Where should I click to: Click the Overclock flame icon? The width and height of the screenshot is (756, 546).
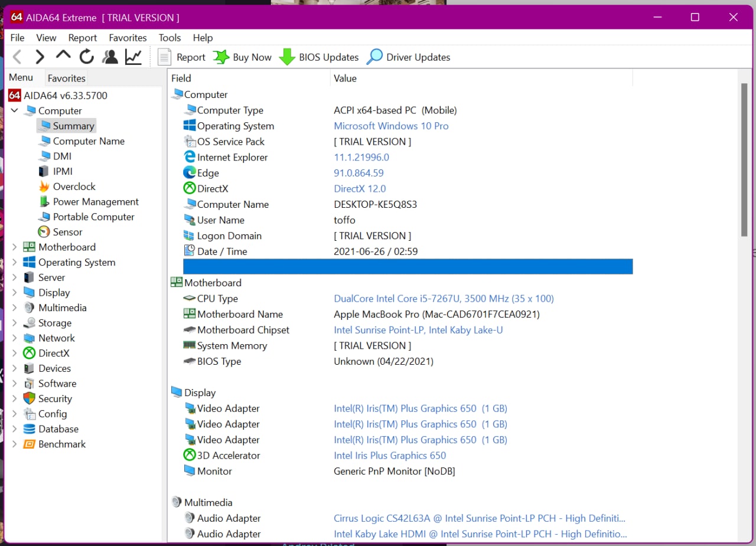[x=44, y=187]
